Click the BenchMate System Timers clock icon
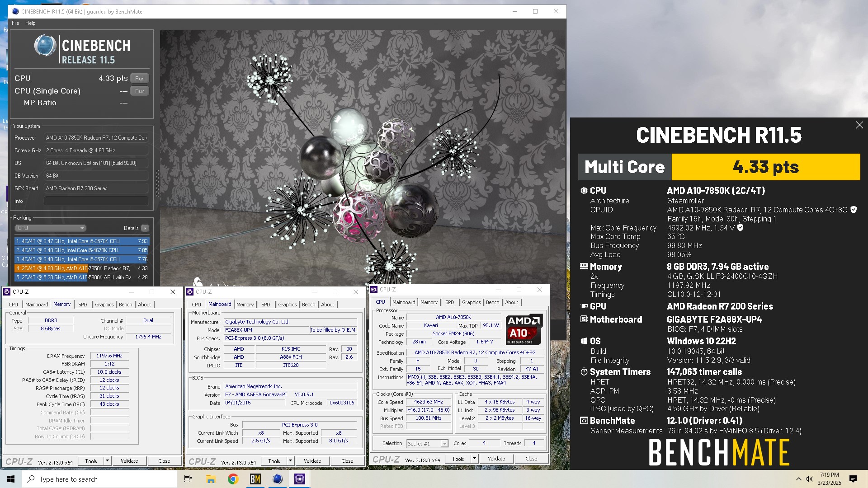868x488 pixels. 584,372
